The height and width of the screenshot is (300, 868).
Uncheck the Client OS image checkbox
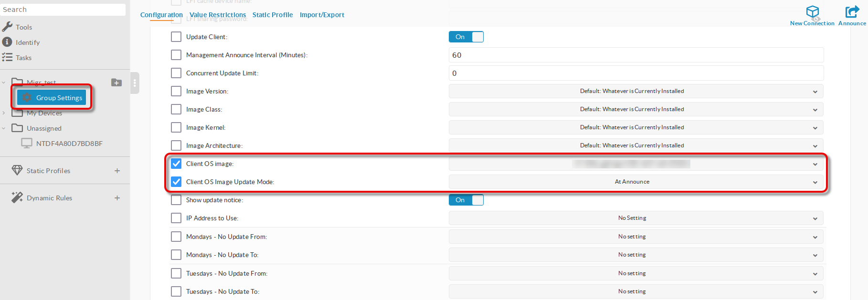pos(176,164)
